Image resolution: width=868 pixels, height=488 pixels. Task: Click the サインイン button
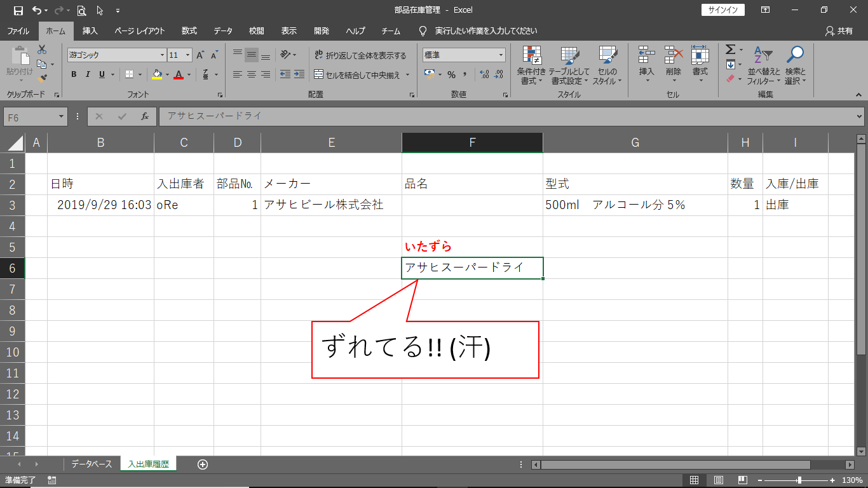(723, 10)
